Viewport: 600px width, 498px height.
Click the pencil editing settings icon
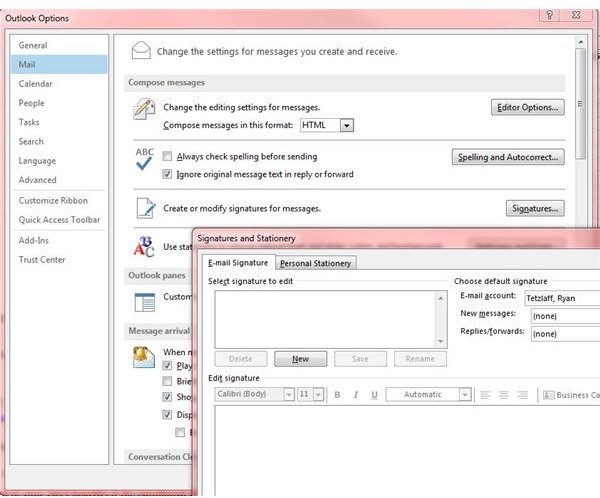144,109
